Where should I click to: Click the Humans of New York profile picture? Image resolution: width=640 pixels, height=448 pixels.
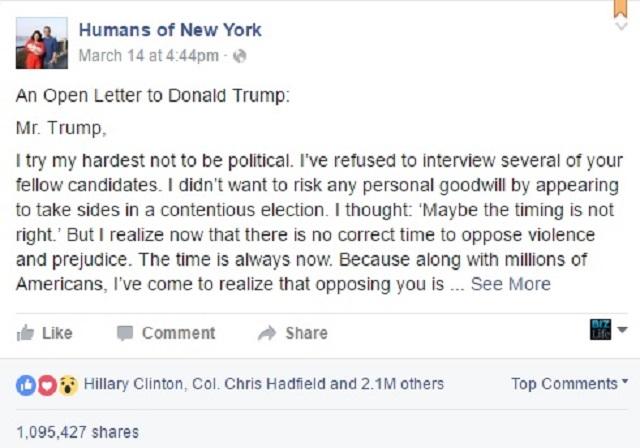coord(42,43)
